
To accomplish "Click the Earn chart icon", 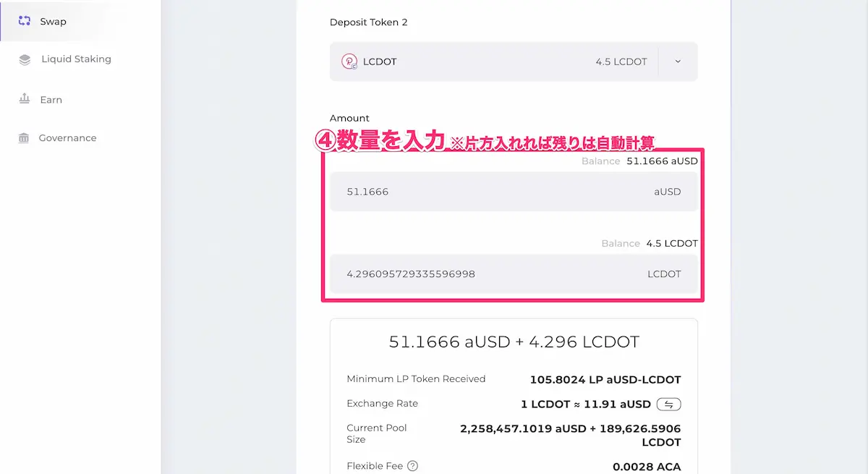I will click(25, 98).
